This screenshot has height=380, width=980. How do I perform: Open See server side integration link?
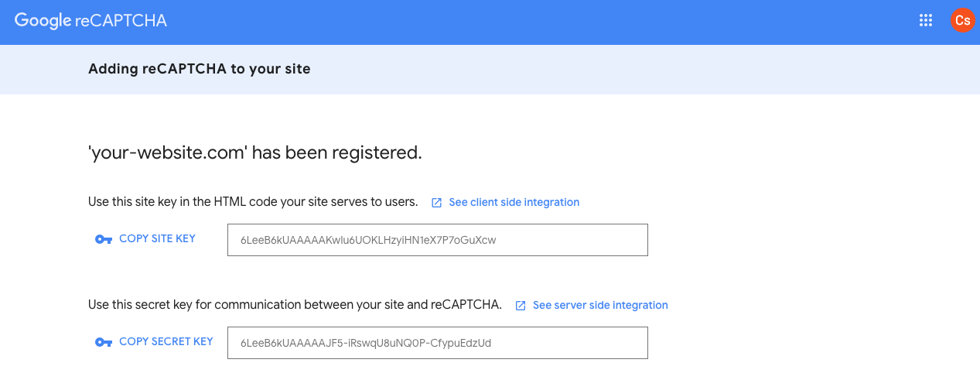pyautogui.click(x=600, y=305)
